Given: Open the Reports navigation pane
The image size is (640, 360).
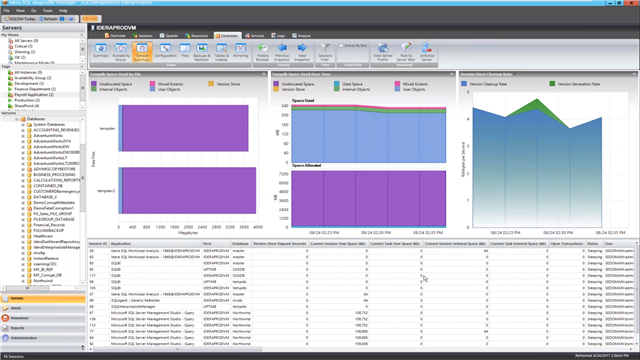Looking at the screenshot, I should pyautogui.click(x=43, y=328).
